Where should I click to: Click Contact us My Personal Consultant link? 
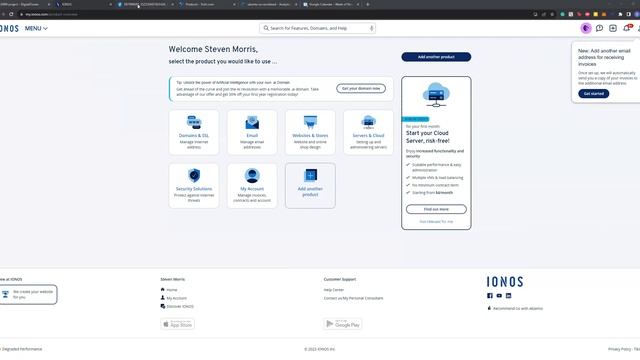point(353,298)
